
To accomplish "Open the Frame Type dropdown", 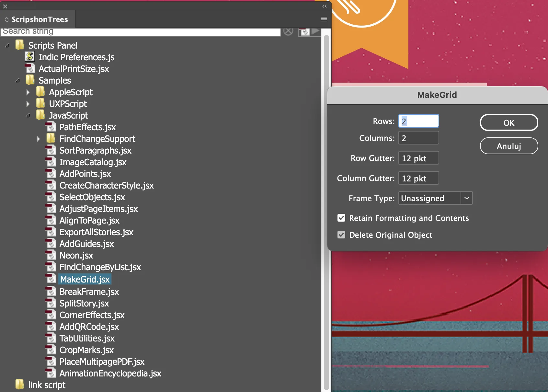I will pos(466,198).
